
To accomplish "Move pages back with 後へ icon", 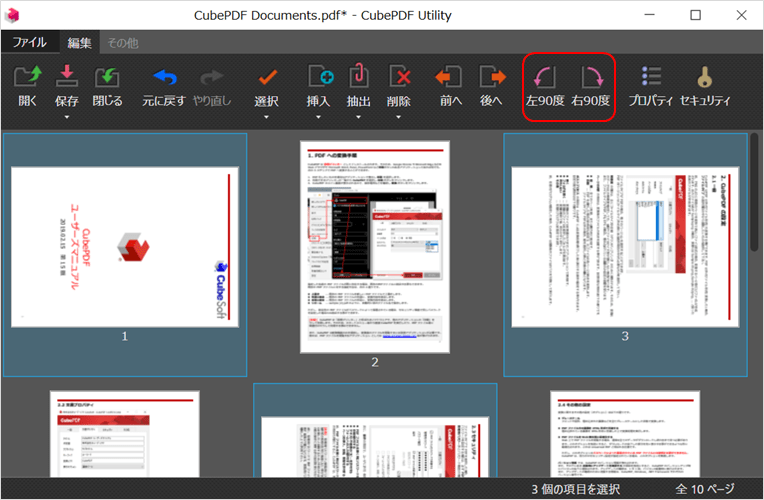I will [x=492, y=77].
